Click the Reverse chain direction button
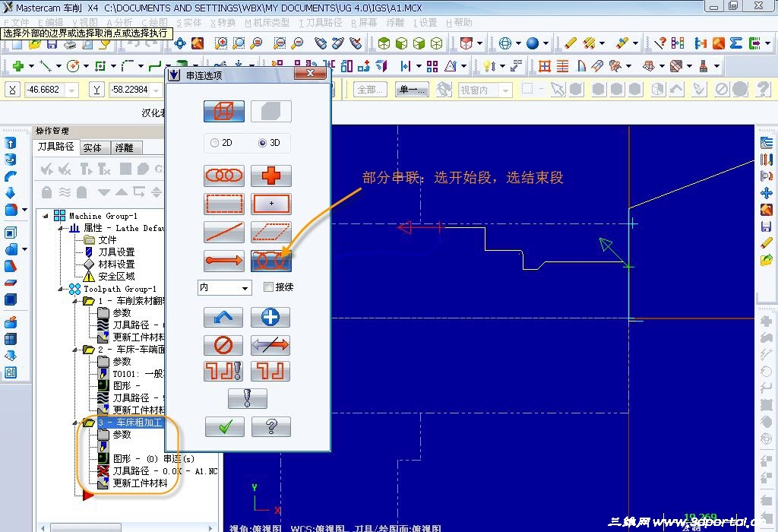This screenshot has width=778, height=532. [x=270, y=345]
